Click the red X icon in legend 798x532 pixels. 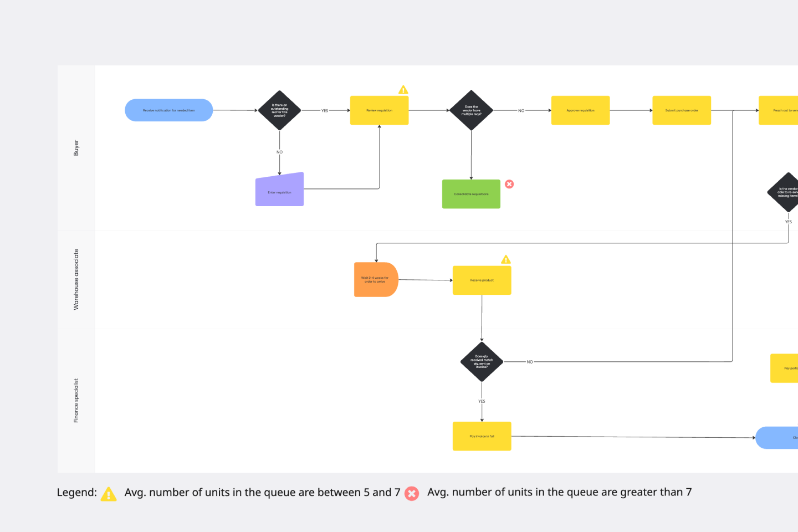412,493
